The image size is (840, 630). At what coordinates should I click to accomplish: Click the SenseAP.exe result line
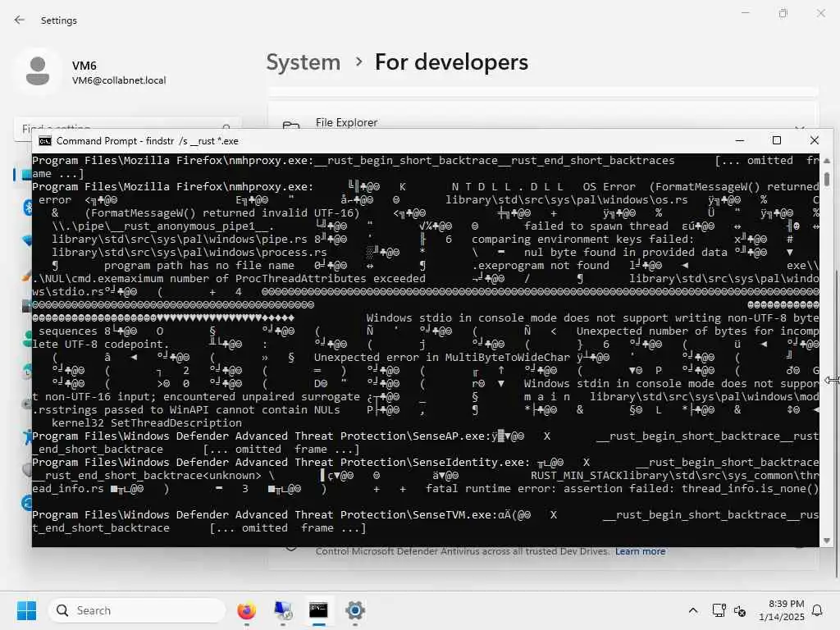click(426, 436)
